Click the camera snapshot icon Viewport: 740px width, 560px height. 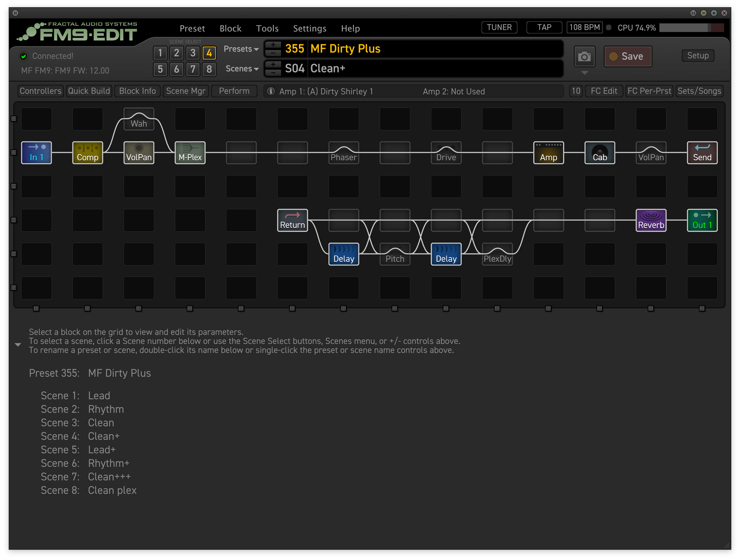584,57
